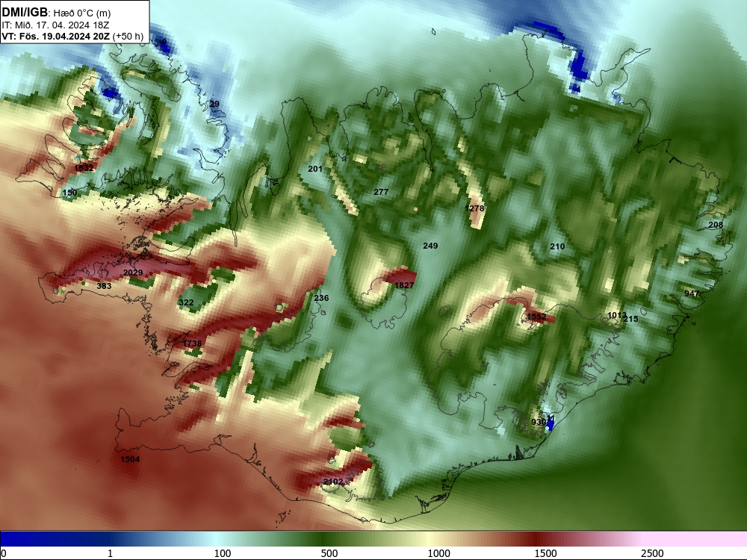Viewport: 747px width, 560px height.
Task: Click the map value 277
Action: point(381,192)
